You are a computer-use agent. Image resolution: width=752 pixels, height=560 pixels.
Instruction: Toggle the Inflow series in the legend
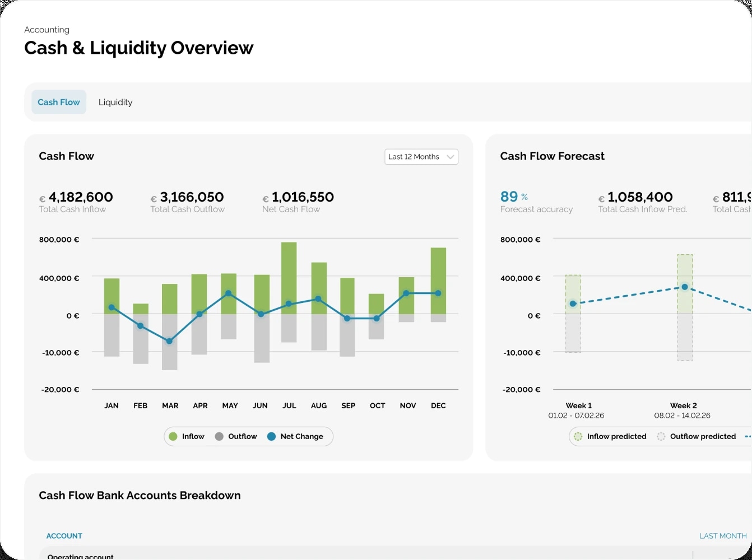187,436
